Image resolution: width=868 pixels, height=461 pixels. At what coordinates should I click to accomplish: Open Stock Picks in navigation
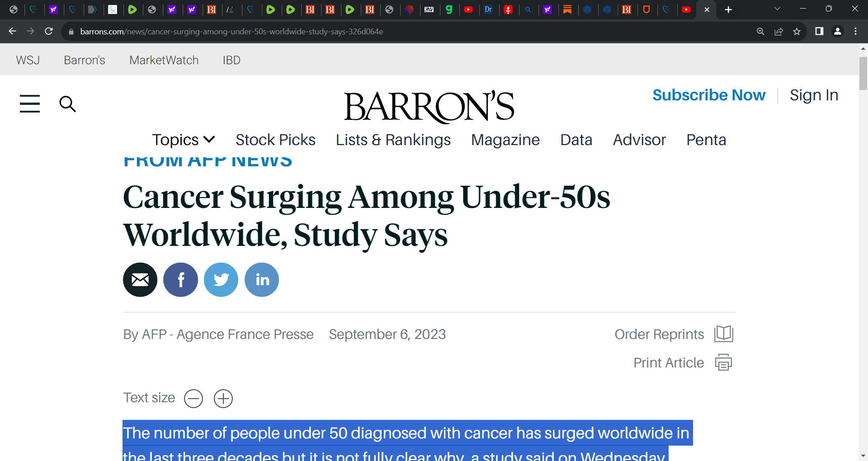tap(275, 140)
